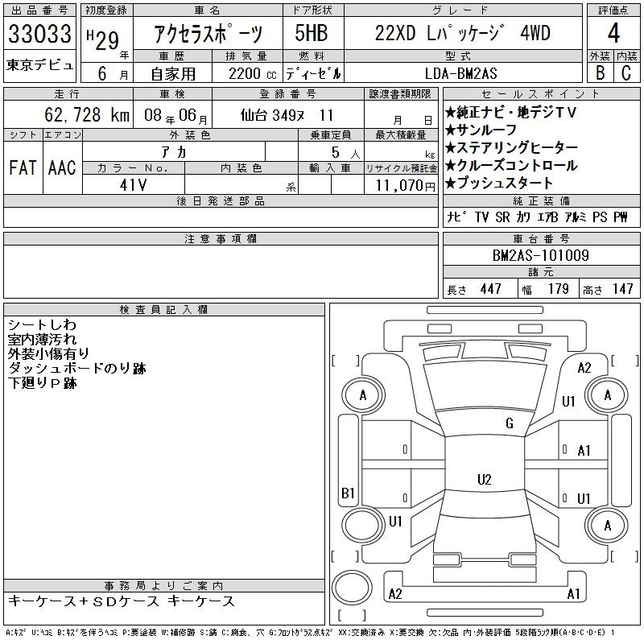The width and height of the screenshot is (644, 644).
Task: Select the exterior grade B
Action: point(600,73)
